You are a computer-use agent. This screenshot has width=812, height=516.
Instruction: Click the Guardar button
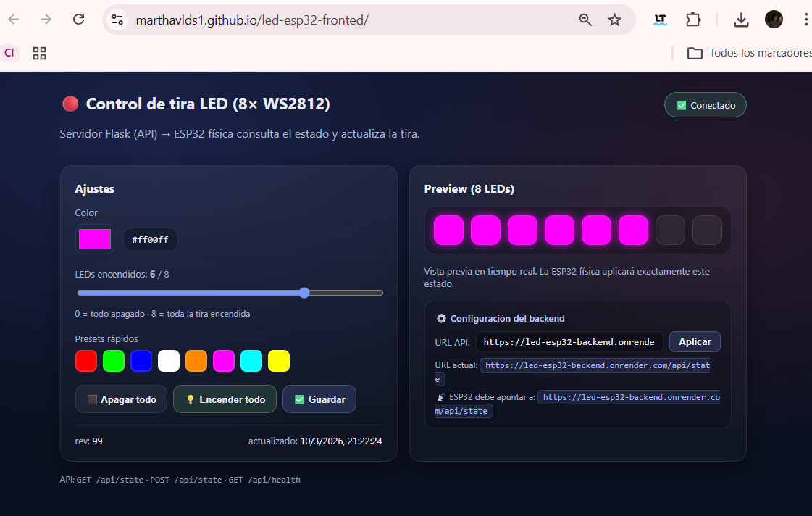coord(319,399)
